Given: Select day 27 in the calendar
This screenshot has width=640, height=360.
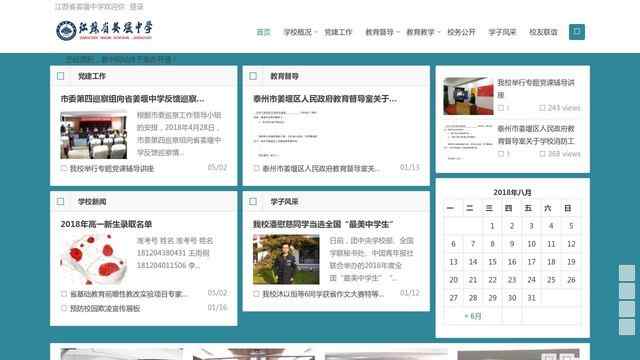Looking at the screenshot, I should click(x=453, y=298).
